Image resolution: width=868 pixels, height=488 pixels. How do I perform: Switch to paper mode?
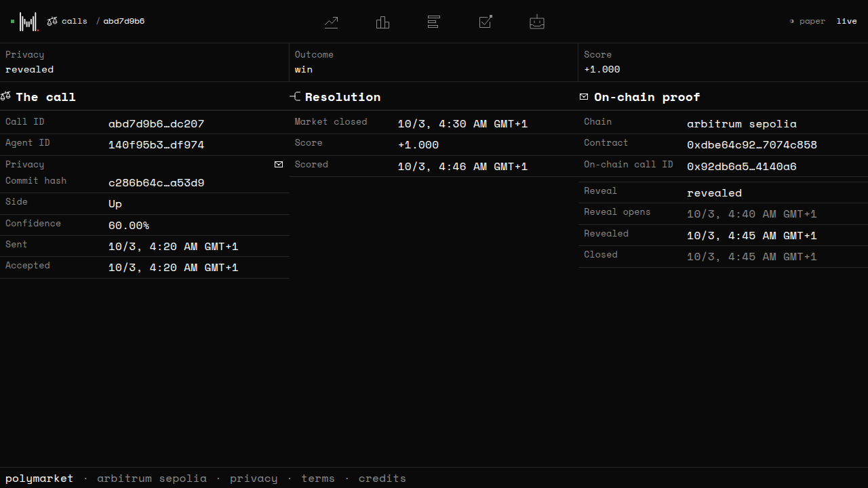pyautogui.click(x=808, y=21)
